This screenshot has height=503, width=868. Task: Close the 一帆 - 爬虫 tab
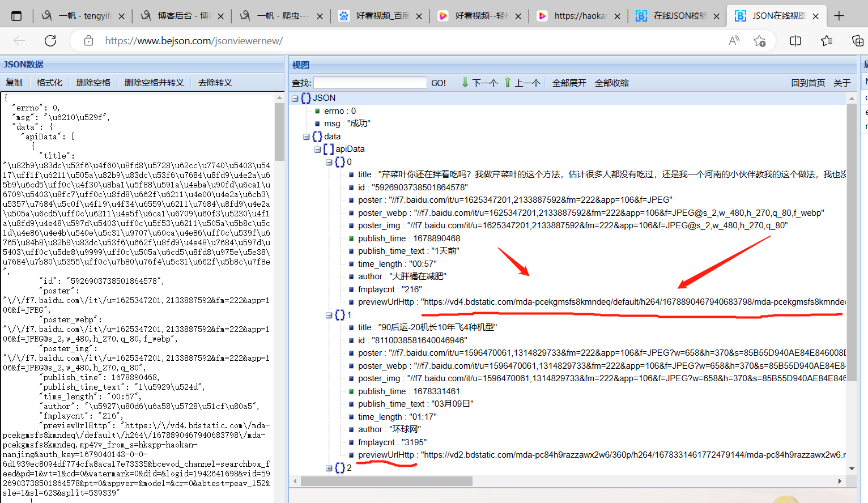(x=320, y=16)
